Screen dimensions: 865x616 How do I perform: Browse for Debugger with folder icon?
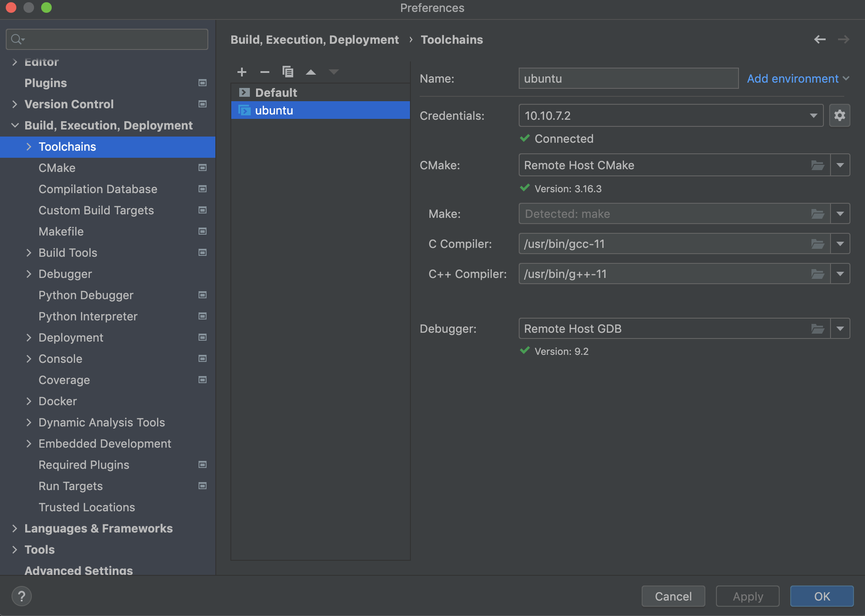818,329
